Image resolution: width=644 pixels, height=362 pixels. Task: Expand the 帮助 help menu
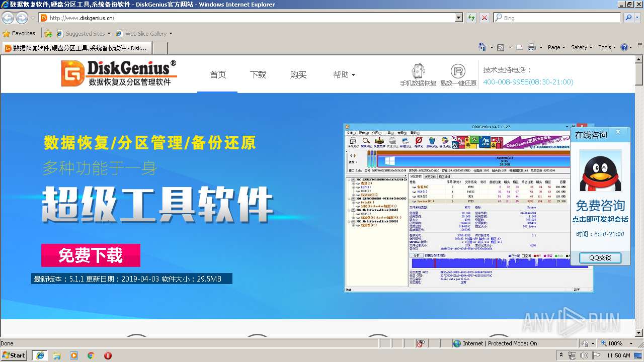tap(344, 74)
